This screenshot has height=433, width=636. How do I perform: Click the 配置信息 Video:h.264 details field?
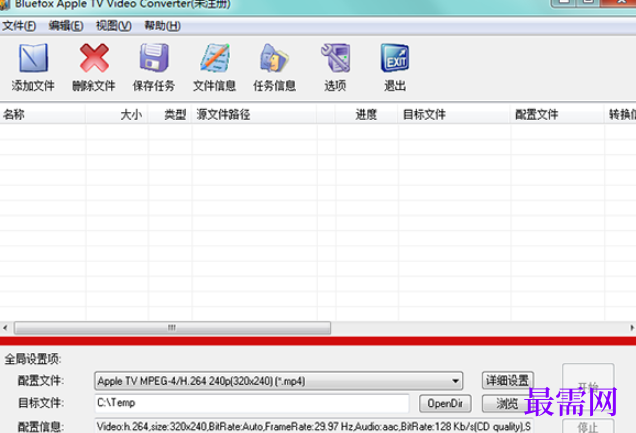(314, 426)
